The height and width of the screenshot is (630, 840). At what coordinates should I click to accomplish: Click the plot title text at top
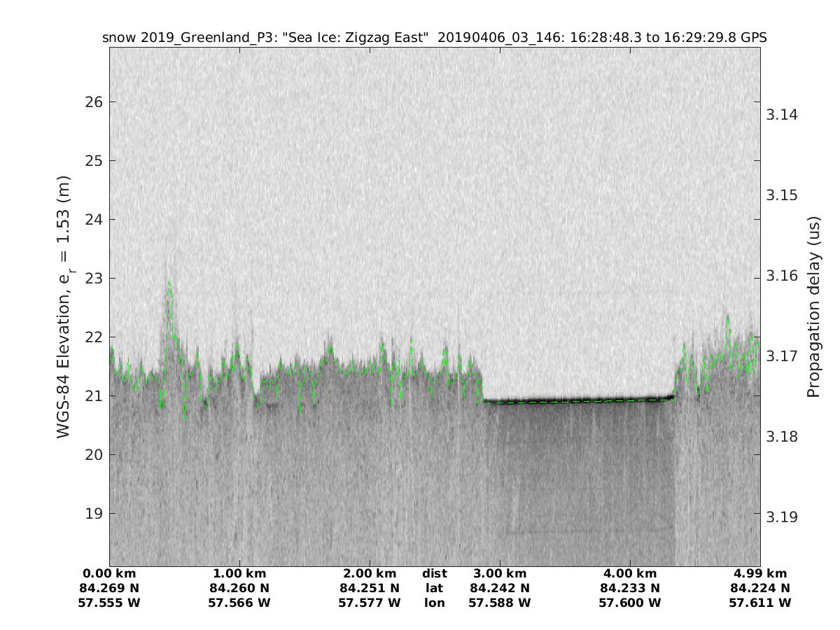pyautogui.click(x=434, y=38)
